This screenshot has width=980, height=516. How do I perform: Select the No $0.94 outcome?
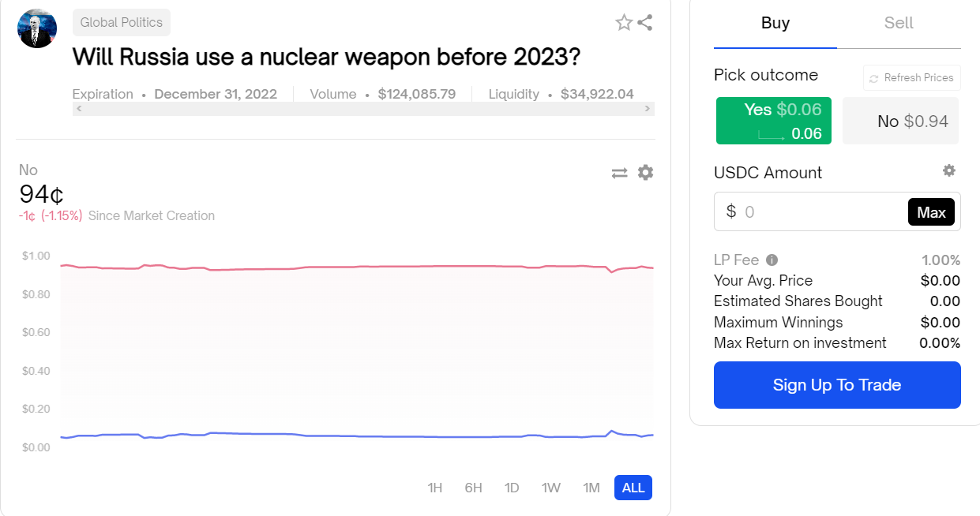901,121
